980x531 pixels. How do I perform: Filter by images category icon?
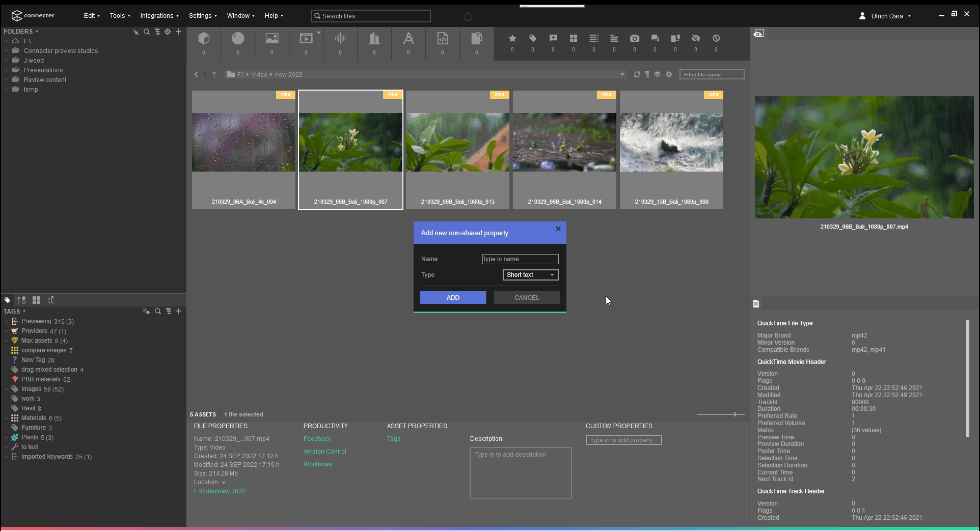272,39
